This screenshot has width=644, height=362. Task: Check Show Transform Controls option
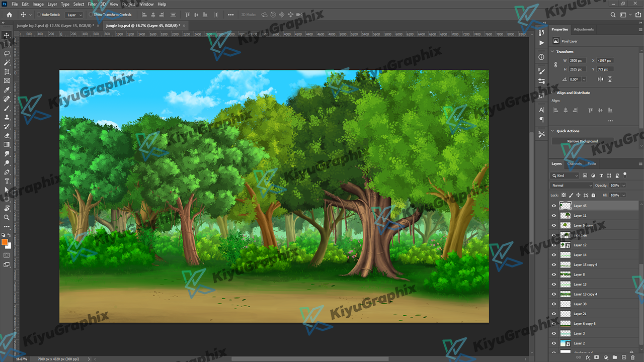tap(91, 15)
